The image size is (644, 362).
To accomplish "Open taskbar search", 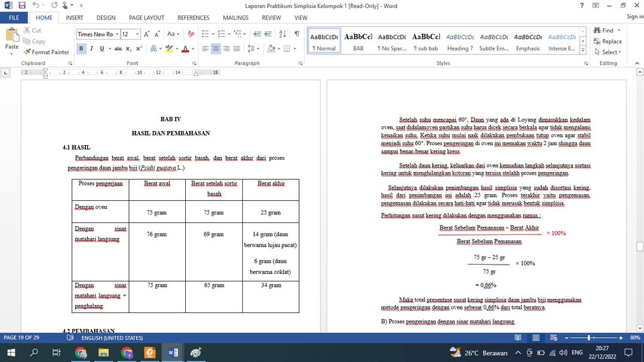I will click(x=34, y=353).
